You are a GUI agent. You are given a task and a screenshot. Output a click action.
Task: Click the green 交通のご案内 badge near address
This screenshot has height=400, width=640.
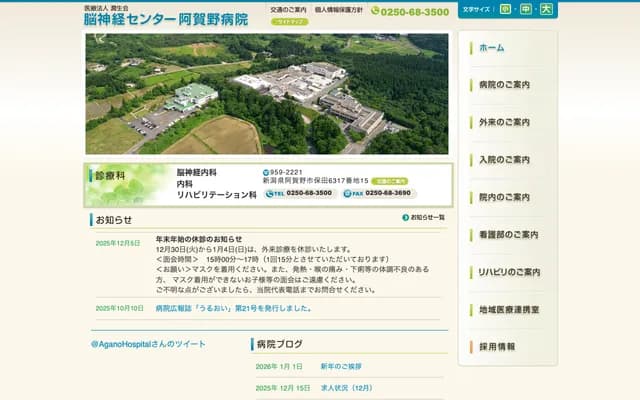click(x=390, y=182)
